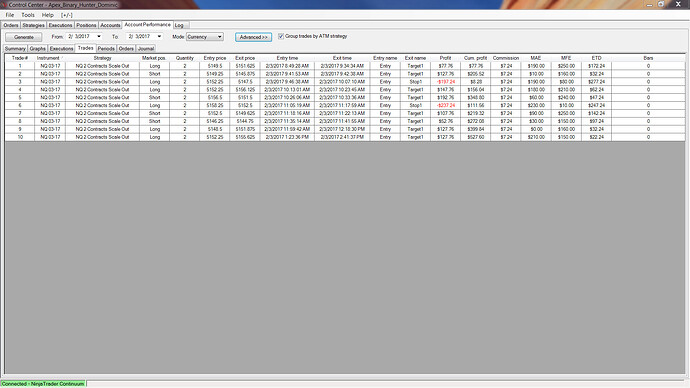Image resolution: width=690 pixels, height=388 pixels.
Task: Open the From date dropdown arrow
Action: [x=99, y=37]
